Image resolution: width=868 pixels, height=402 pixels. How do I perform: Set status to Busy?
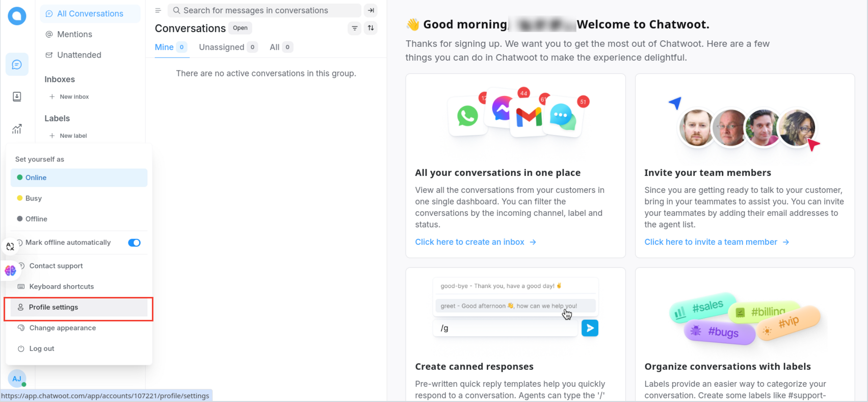click(x=79, y=198)
